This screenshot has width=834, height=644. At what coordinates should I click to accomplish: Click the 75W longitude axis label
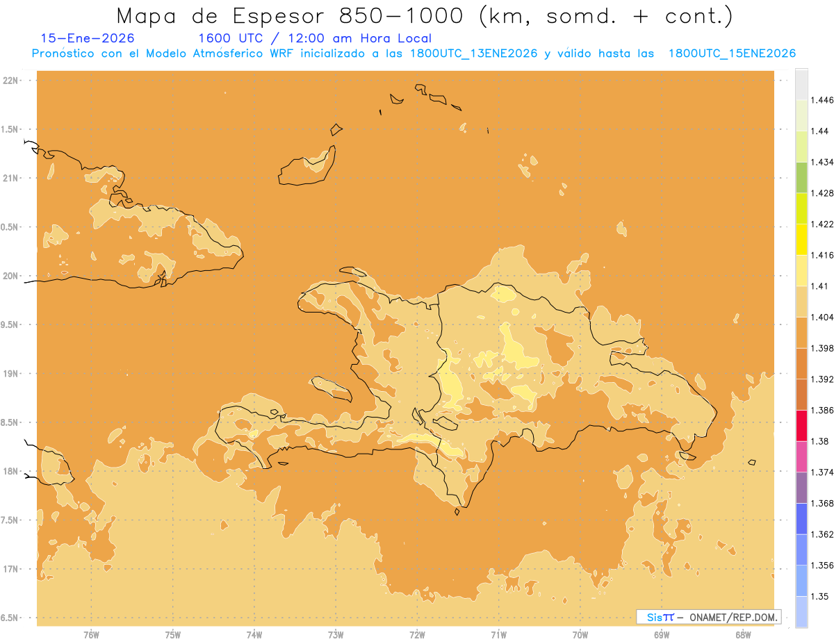pos(173,635)
